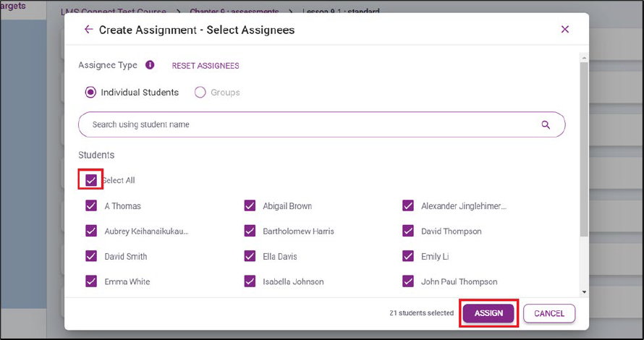Uncheck Isabella Johnson

(250, 281)
